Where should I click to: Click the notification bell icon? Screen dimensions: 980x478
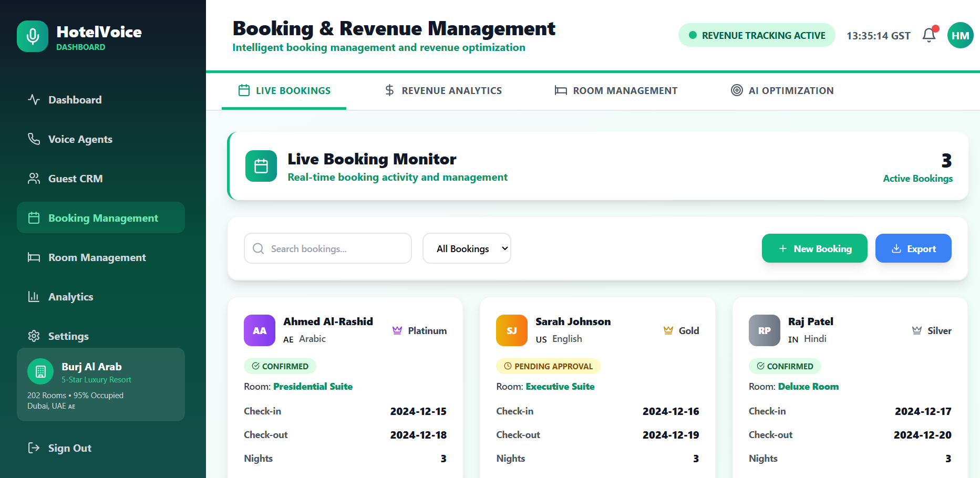[x=929, y=35]
